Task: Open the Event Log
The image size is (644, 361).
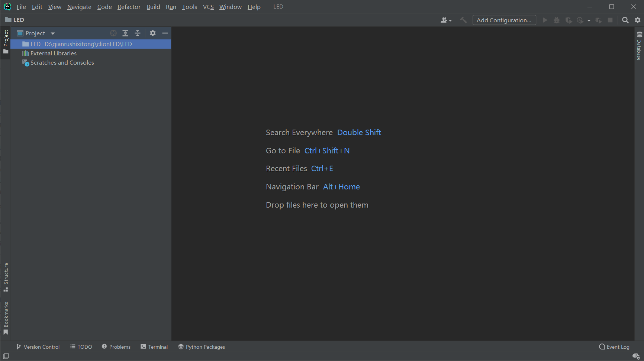Action: click(x=614, y=347)
